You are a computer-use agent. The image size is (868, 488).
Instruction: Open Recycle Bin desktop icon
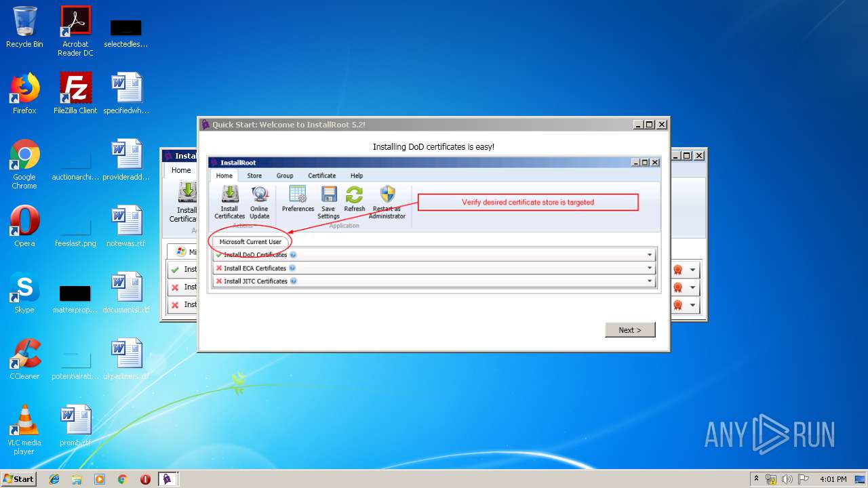tap(24, 27)
